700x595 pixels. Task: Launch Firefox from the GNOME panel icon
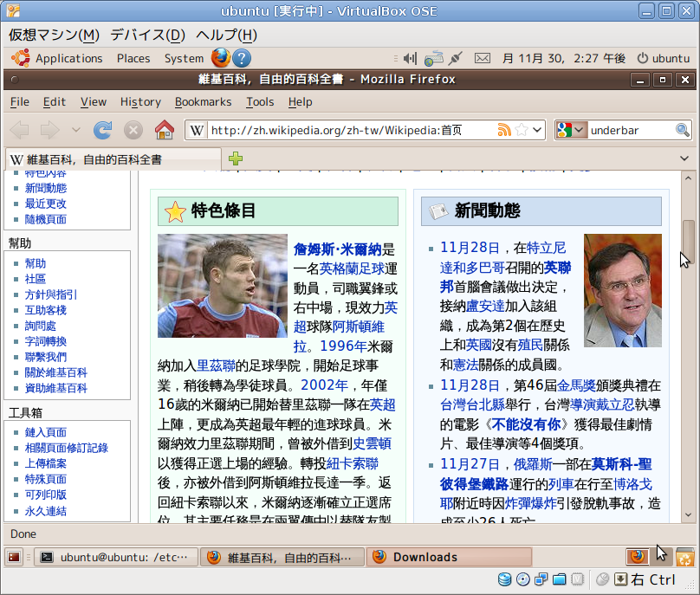point(221,58)
